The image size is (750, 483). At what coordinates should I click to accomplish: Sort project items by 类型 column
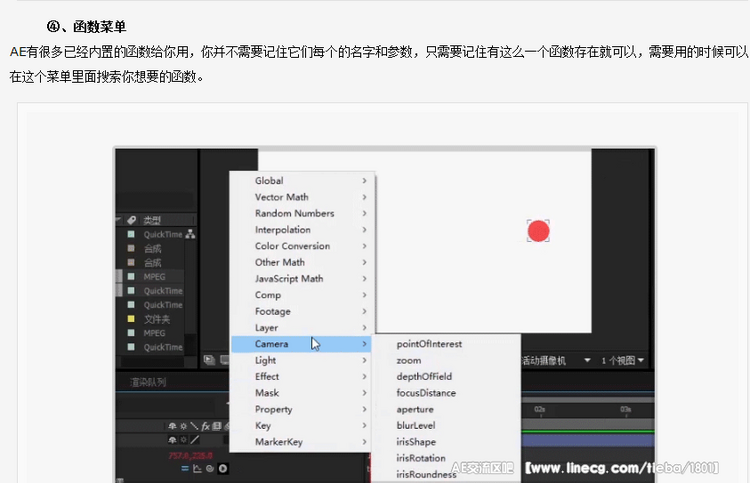152,220
